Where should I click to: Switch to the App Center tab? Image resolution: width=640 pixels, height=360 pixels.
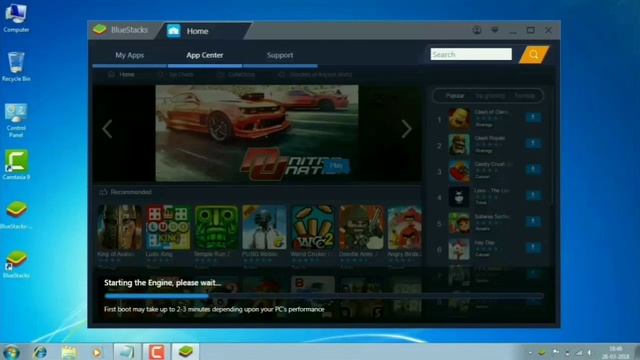(205, 55)
